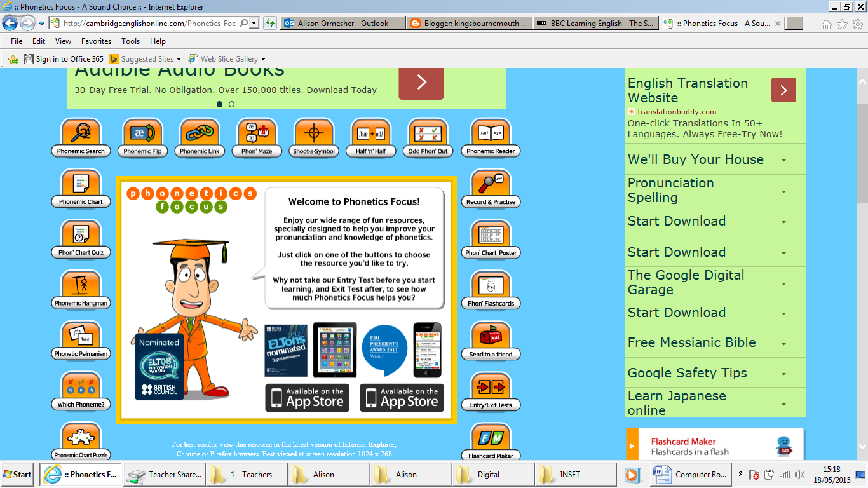
Task: Open the Phon' Chart Poster
Action: pos(491,240)
